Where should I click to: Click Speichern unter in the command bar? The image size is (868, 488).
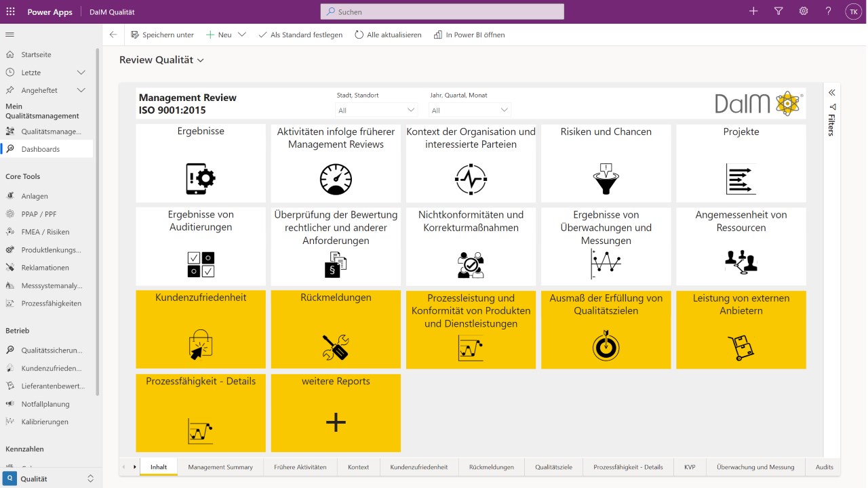coord(162,35)
